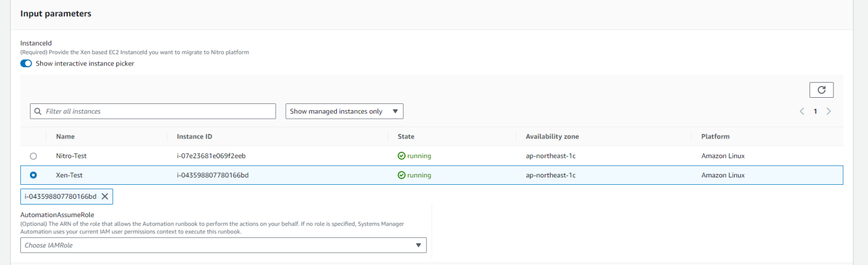The width and height of the screenshot is (868, 265).
Task: Go to the next page arrow
Action: tap(828, 111)
